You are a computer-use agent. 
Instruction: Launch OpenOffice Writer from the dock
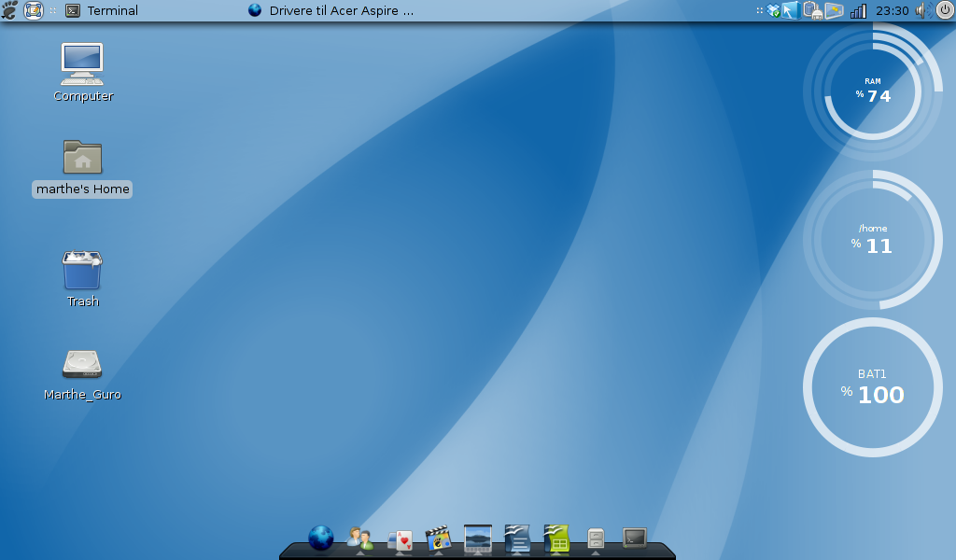click(517, 538)
